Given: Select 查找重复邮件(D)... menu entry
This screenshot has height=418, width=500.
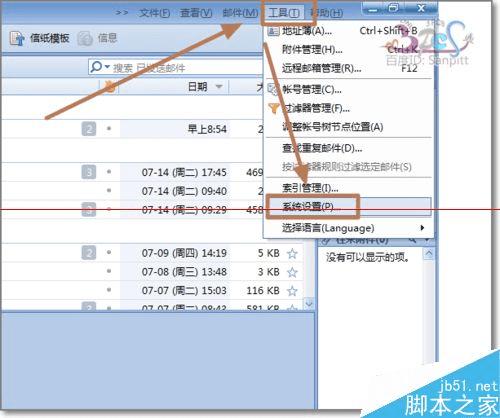Looking at the screenshot, I should coord(348,148).
